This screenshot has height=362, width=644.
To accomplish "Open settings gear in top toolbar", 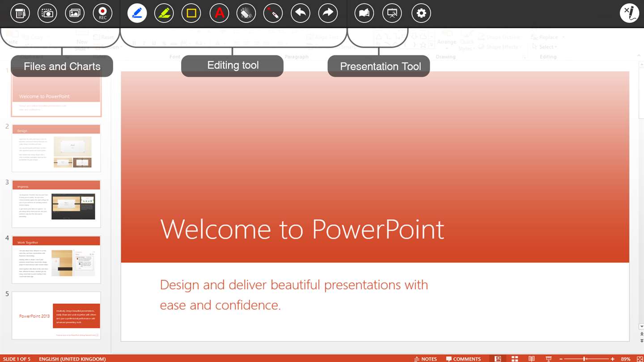I will pyautogui.click(x=421, y=13).
